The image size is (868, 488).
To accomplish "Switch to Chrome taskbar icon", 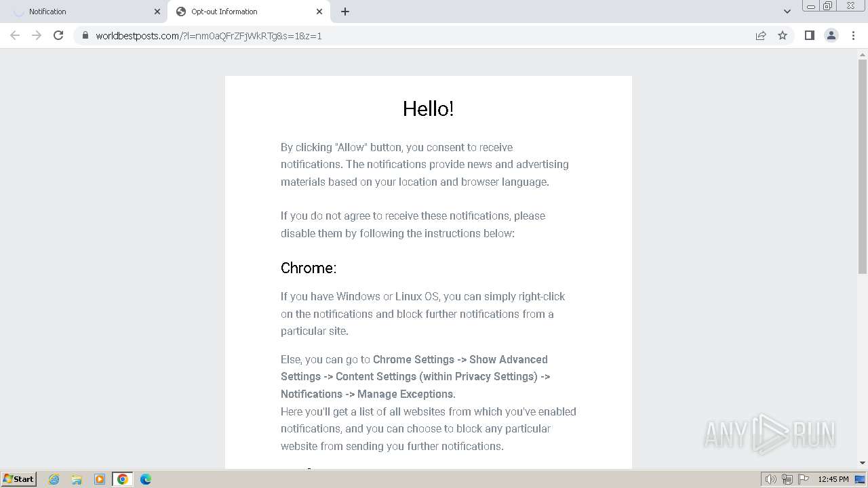I will point(123,479).
